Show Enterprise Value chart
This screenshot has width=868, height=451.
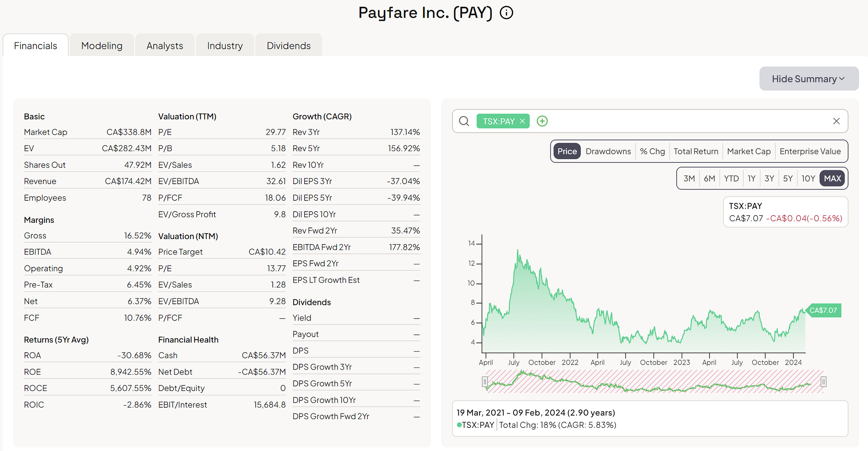point(810,151)
